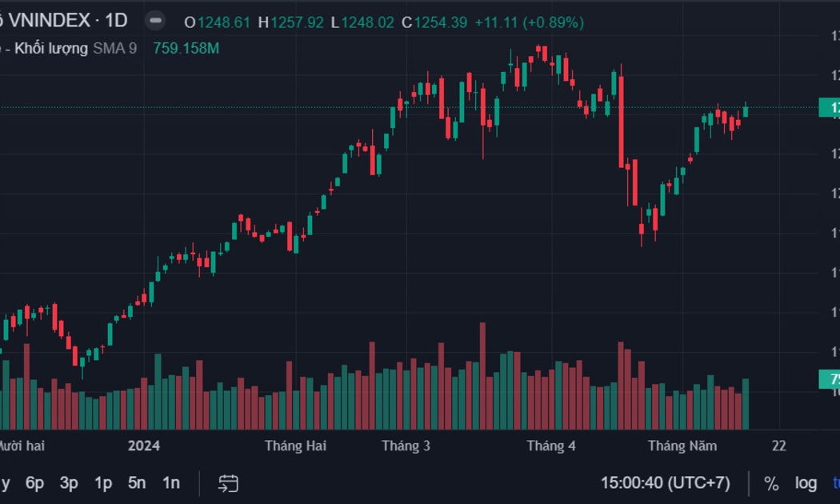840x504 pixels.
Task: Choose the 1n time range
Action: (171, 483)
